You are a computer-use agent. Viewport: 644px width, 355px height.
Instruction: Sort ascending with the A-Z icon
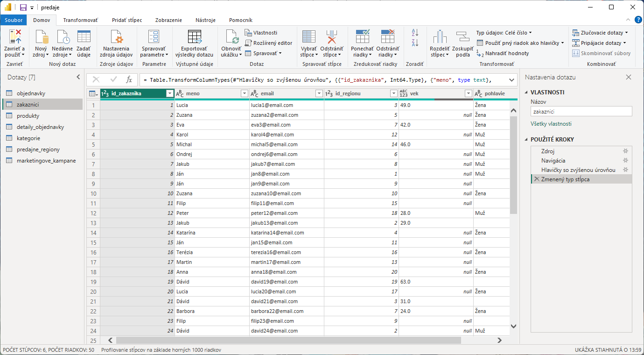coord(414,33)
